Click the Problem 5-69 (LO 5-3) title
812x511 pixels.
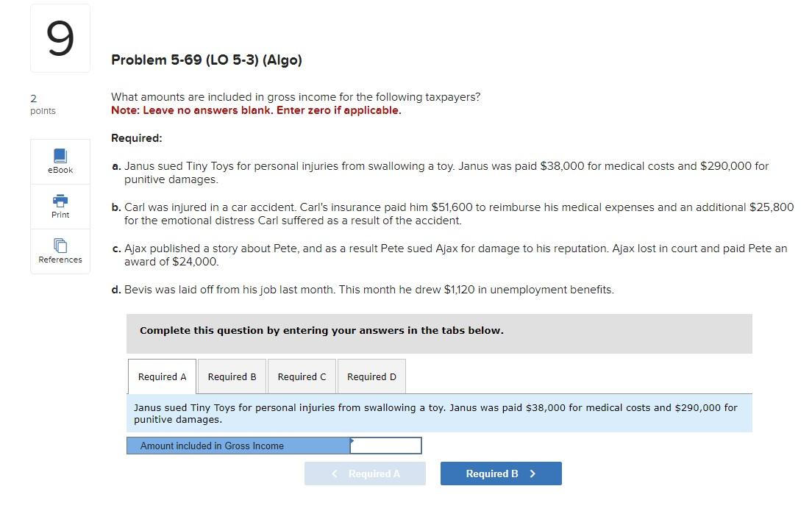tap(206, 60)
